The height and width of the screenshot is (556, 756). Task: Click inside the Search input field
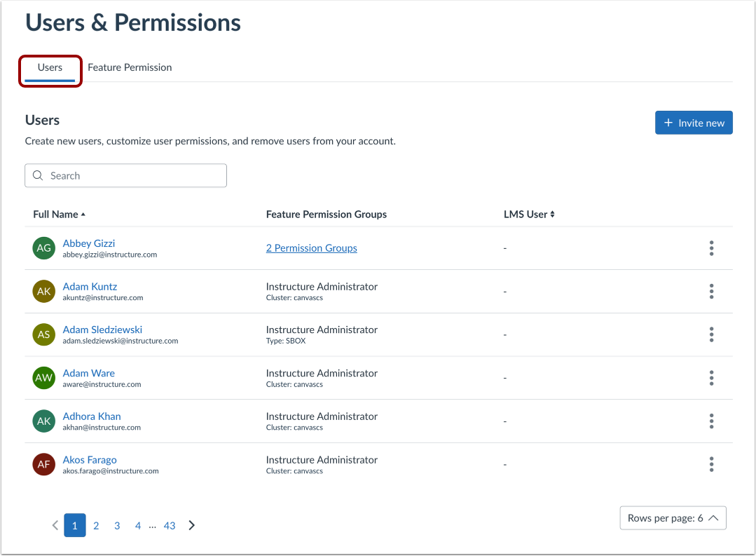[x=126, y=175]
